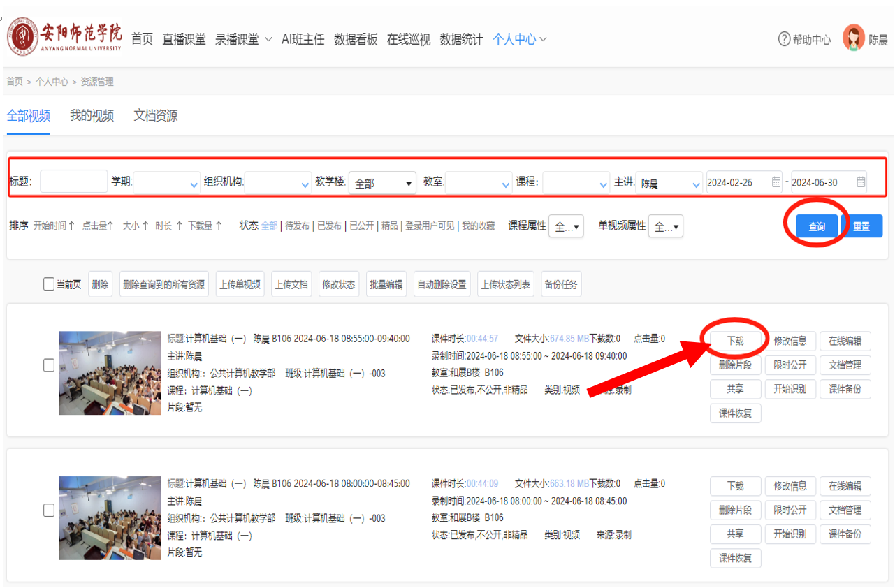Download the first video with 下载
This screenshot has width=895, height=588.
(x=735, y=341)
